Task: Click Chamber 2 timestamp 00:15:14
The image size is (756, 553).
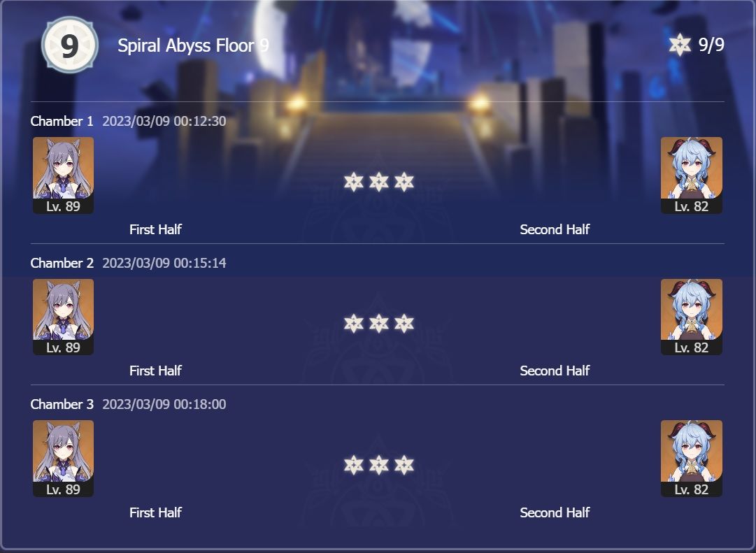Action: 164,263
